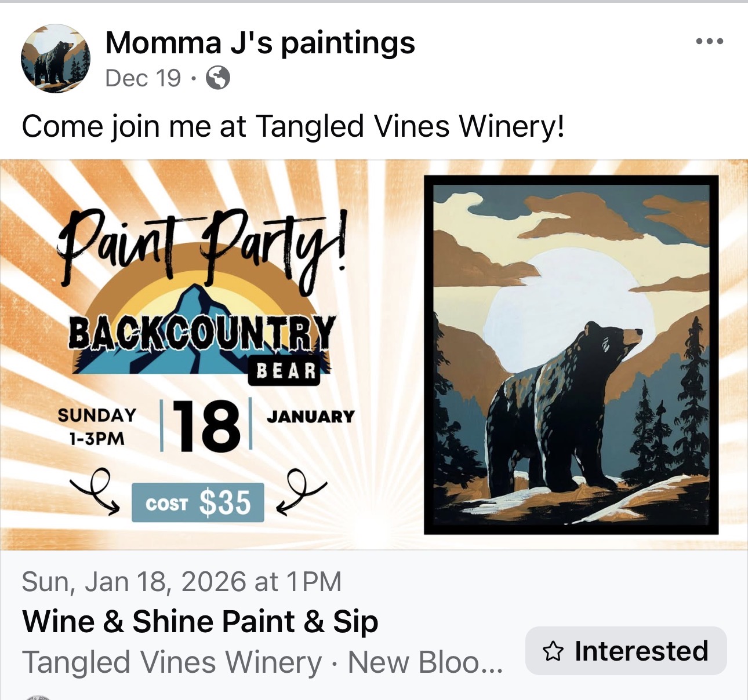This screenshot has height=700, width=748.
Task: Click the COST $35 badge on the flyer
Action: 198,502
